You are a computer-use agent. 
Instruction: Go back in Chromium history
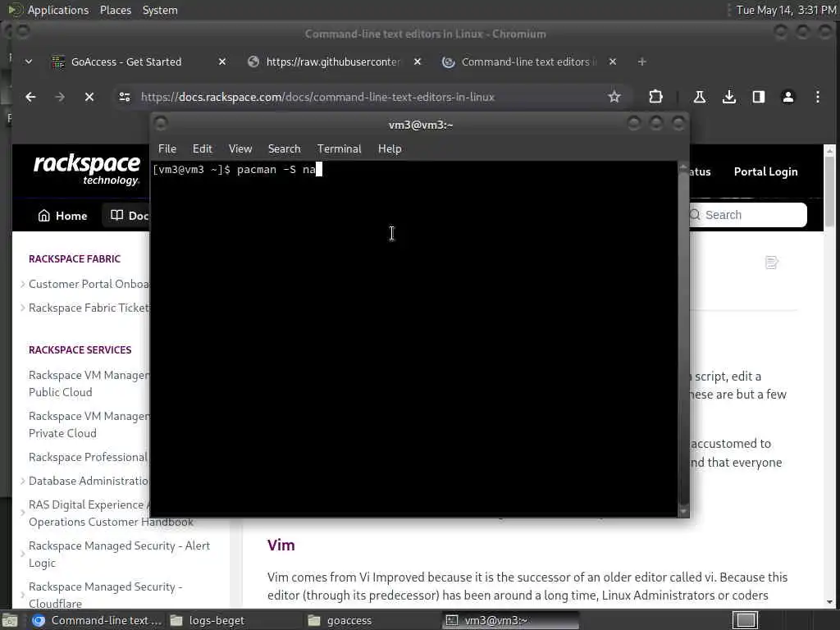coord(30,97)
